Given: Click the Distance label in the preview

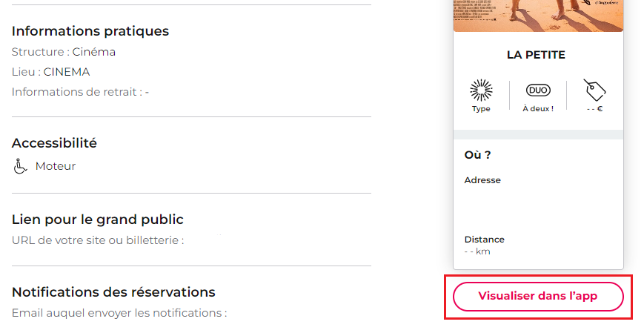Looking at the screenshot, I should [x=484, y=240].
